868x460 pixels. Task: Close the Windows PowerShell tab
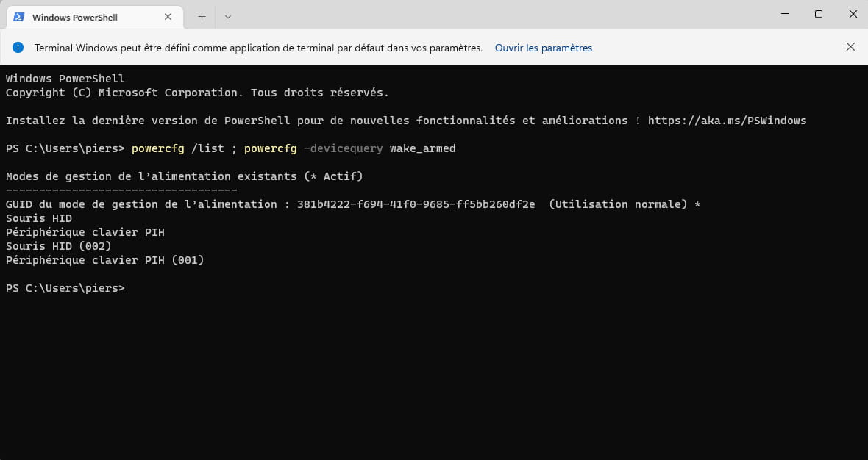coord(168,17)
